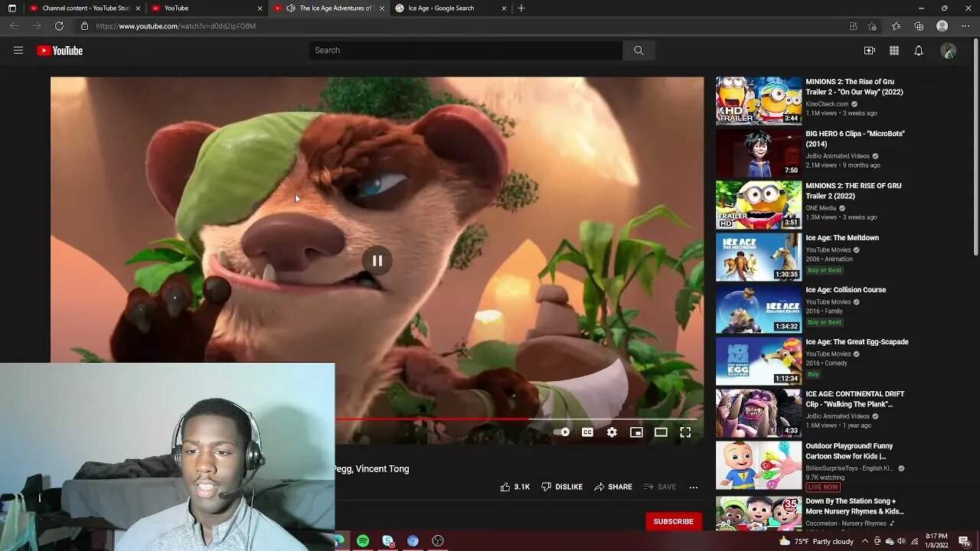Open the YouTube guide hamburger menu

pyautogui.click(x=18, y=51)
